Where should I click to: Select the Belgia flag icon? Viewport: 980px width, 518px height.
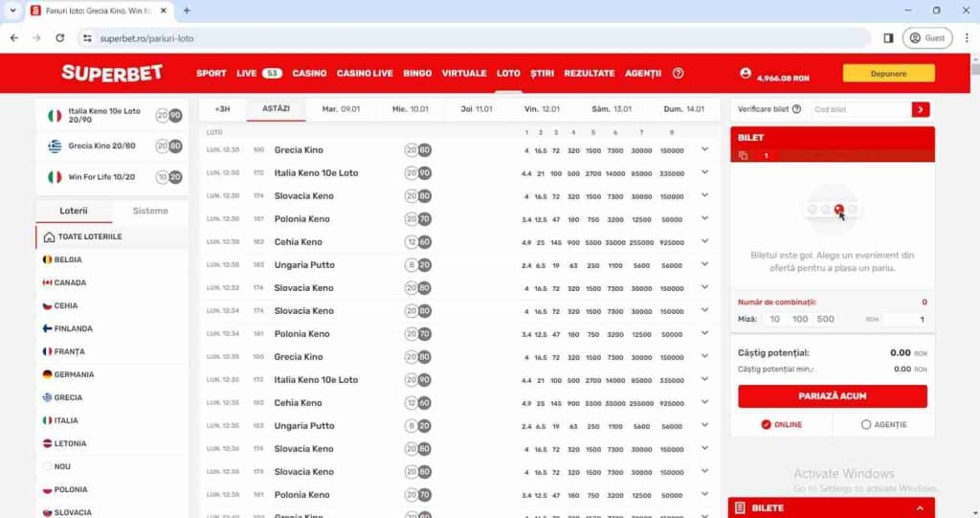tap(47, 259)
